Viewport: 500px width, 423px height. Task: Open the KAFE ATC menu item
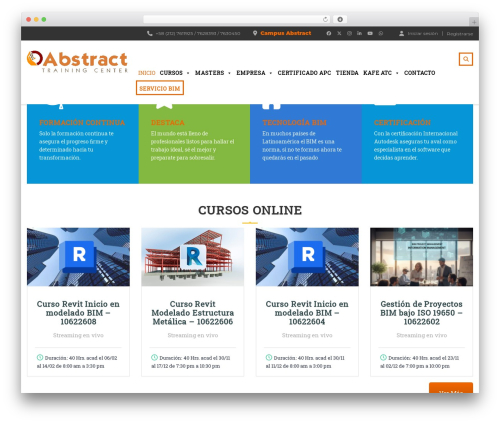[x=377, y=73]
